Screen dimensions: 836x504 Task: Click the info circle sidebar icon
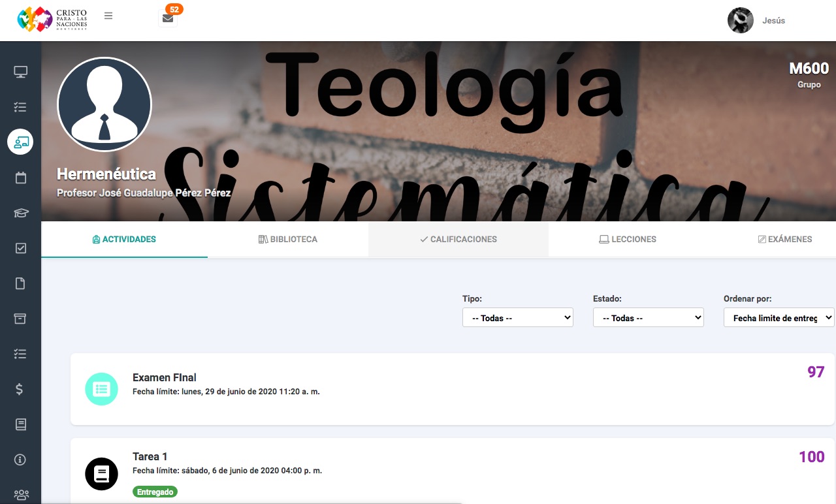tap(20, 460)
